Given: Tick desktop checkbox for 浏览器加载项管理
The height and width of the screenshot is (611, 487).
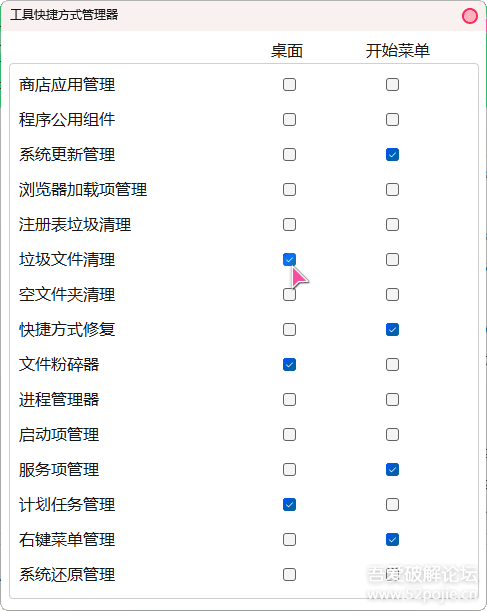Looking at the screenshot, I should tap(289, 190).
